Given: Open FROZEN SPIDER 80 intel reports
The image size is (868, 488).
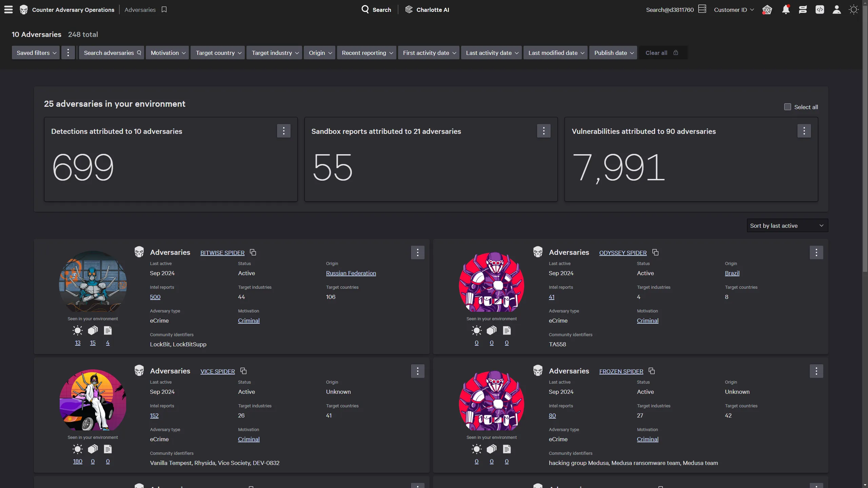Looking at the screenshot, I should point(552,415).
